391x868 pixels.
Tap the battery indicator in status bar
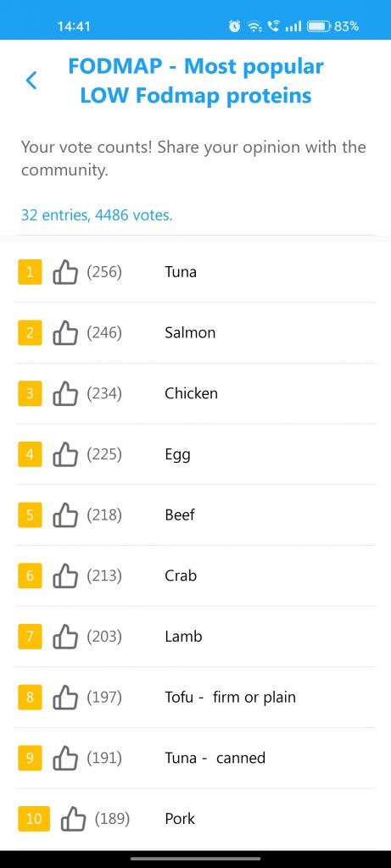point(320,26)
